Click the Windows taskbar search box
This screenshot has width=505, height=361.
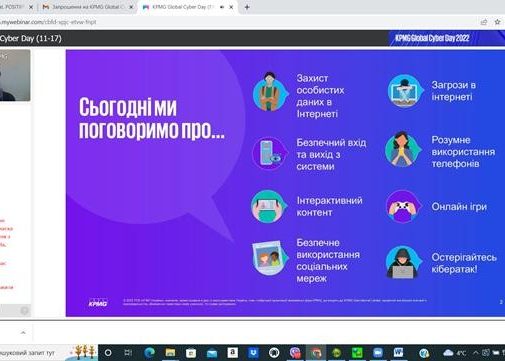point(33,352)
